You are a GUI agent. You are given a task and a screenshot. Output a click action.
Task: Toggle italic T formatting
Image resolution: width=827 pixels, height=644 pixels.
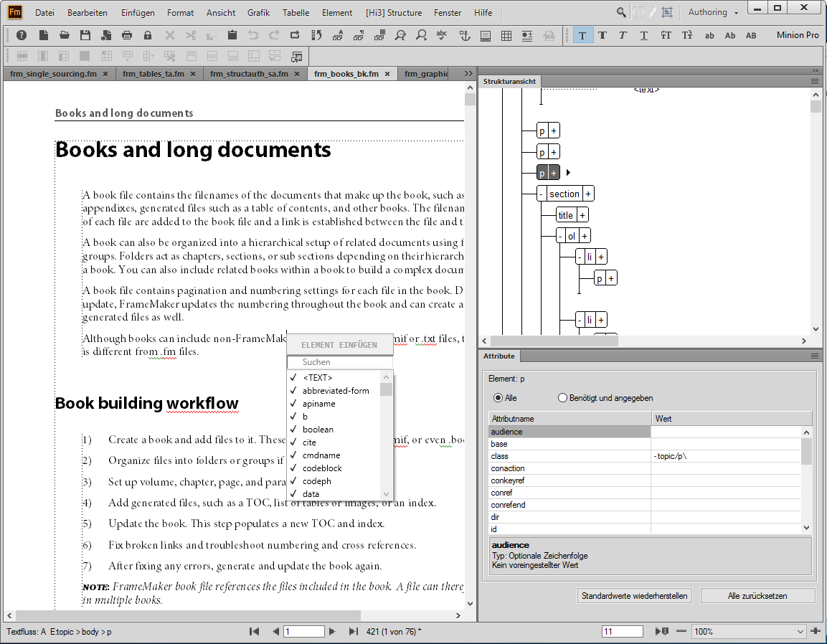(x=623, y=35)
